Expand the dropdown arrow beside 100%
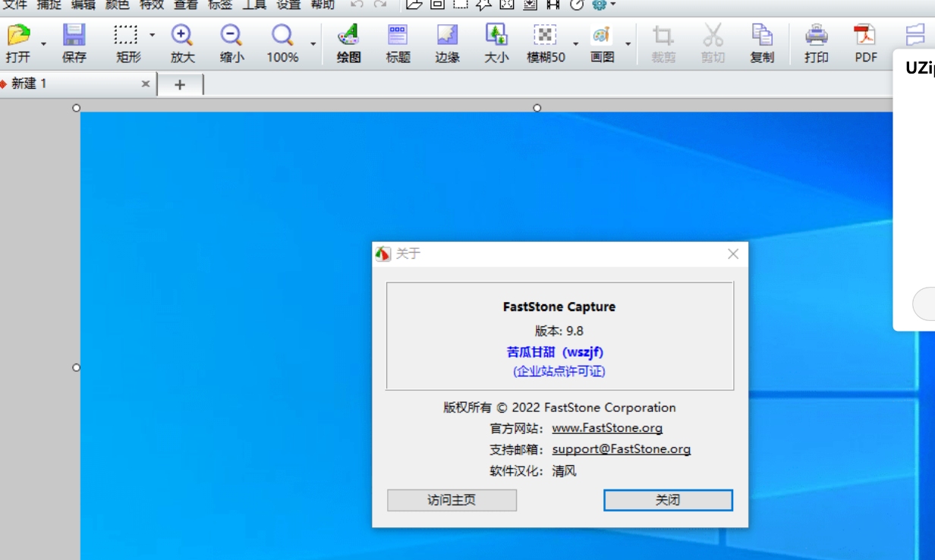Viewport: 935px width, 560px height. 313,44
